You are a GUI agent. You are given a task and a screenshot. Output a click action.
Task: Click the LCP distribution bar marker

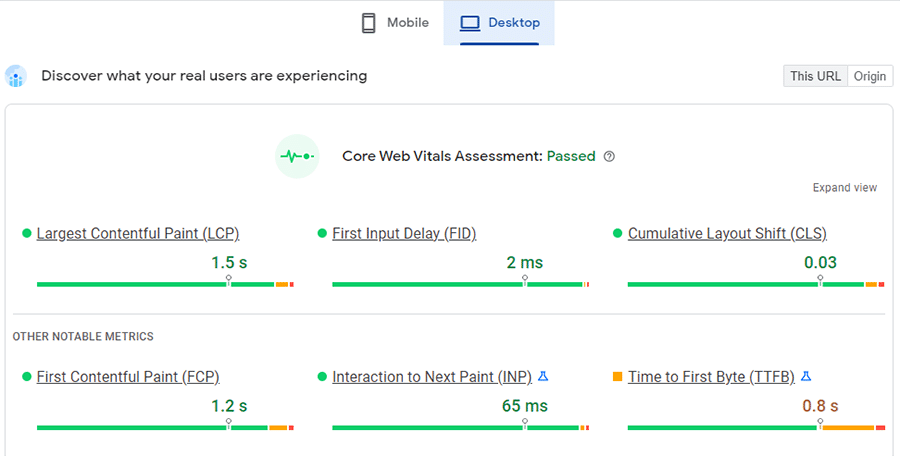pyautogui.click(x=228, y=280)
